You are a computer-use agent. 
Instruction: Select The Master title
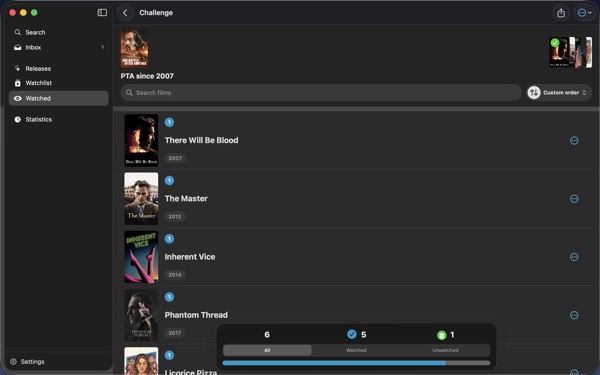click(186, 199)
